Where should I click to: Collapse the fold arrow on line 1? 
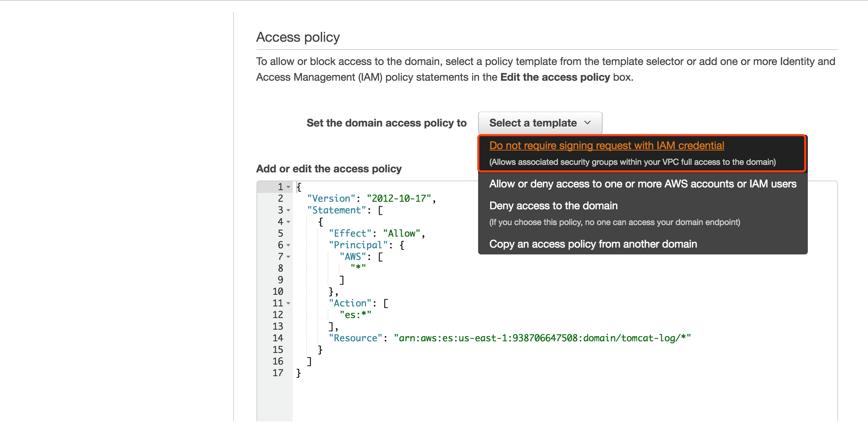click(x=288, y=187)
